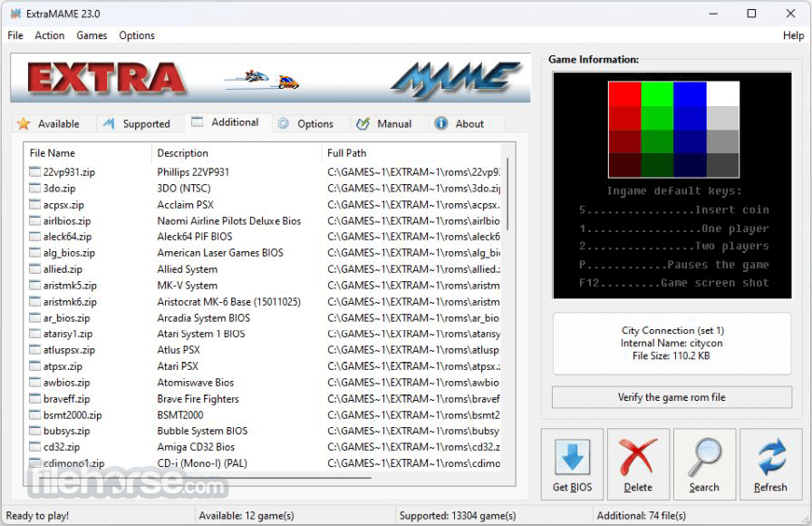Click the MAME logo icon on Supported tab

(x=109, y=123)
